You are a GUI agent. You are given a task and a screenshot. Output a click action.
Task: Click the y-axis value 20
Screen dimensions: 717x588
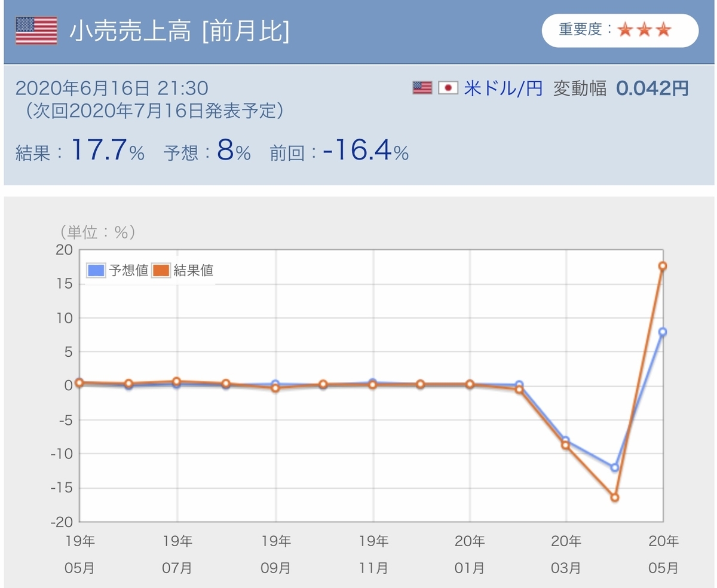tap(64, 250)
